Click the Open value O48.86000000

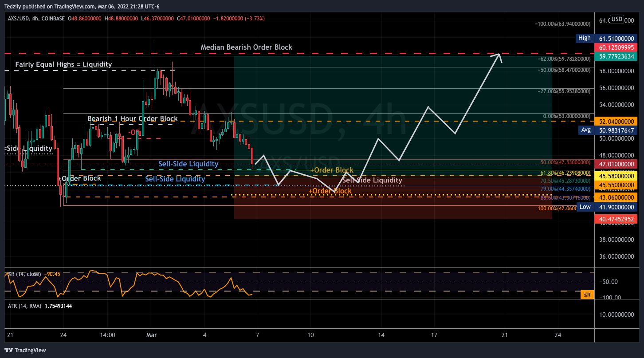[x=84, y=19]
